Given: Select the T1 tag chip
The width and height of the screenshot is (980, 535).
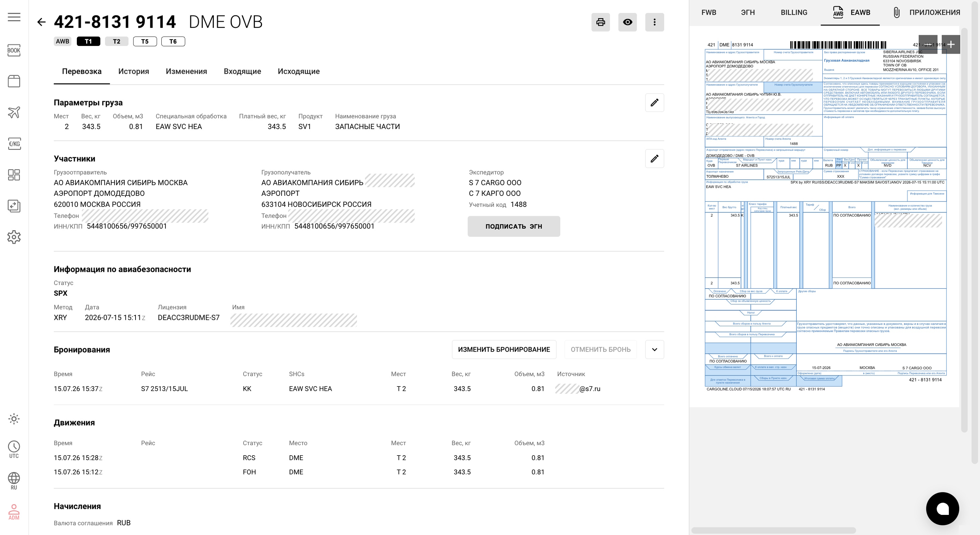Looking at the screenshot, I should pyautogui.click(x=88, y=42).
